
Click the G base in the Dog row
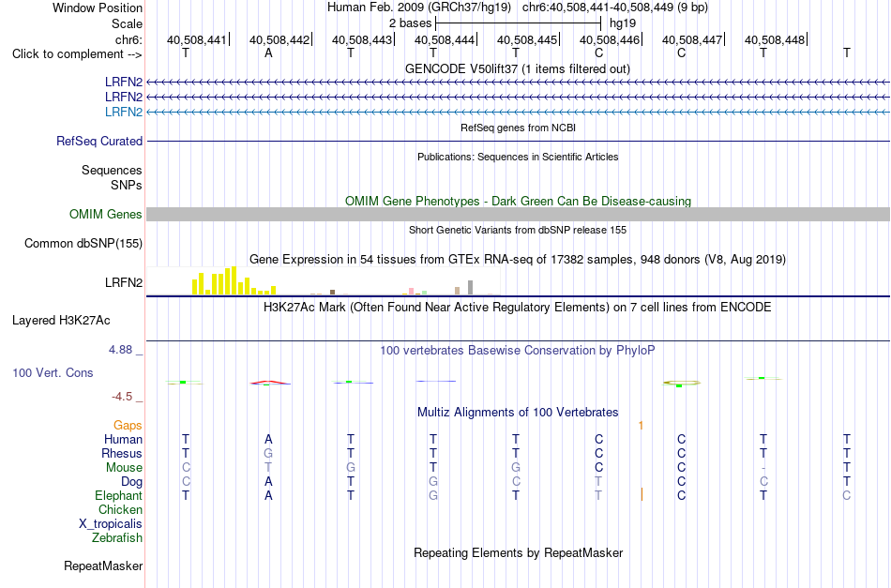(433, 482)
